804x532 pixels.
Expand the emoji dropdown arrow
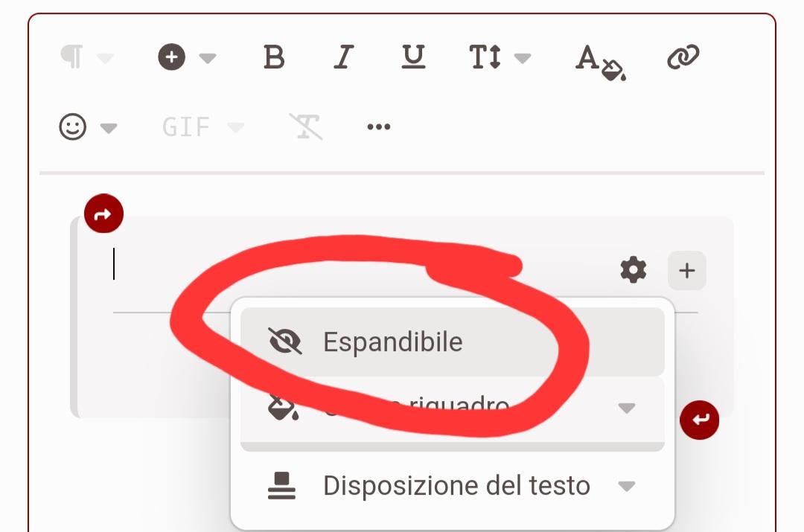click(109, 128)
